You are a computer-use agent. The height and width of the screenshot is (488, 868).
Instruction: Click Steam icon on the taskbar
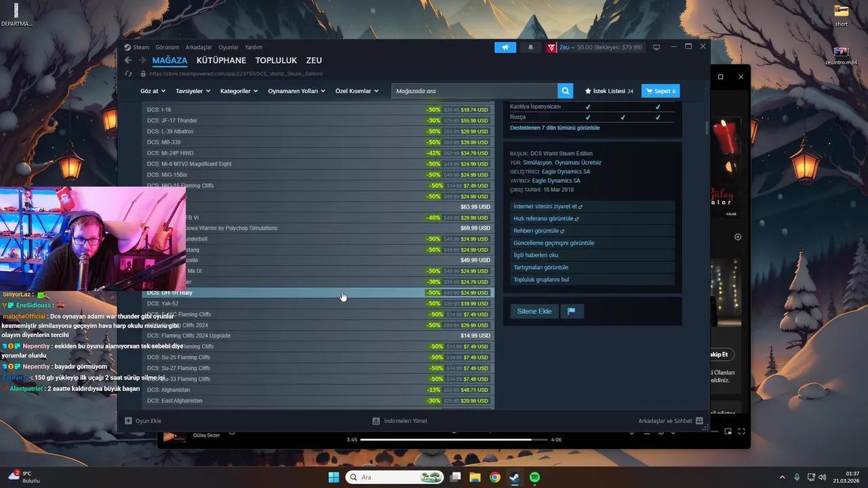point(515,477)
